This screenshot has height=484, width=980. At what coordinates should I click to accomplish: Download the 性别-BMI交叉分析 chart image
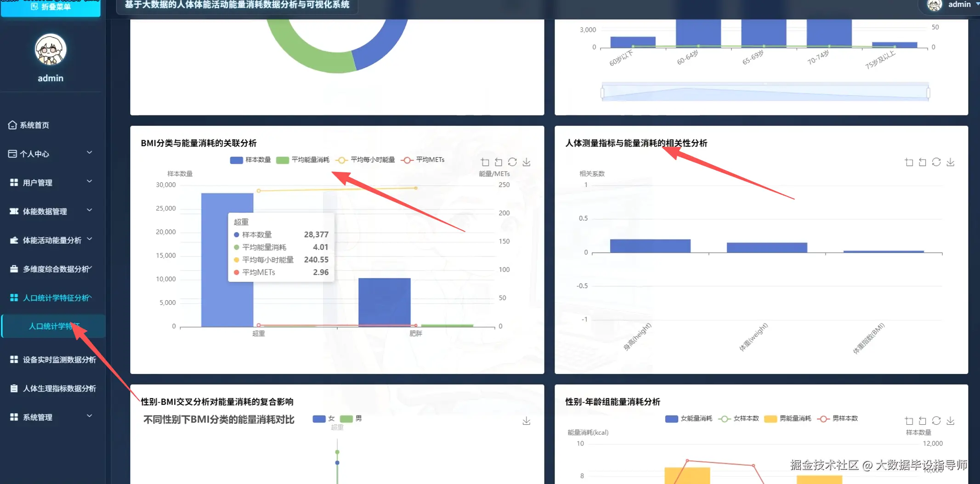click(x=527, y=421)
